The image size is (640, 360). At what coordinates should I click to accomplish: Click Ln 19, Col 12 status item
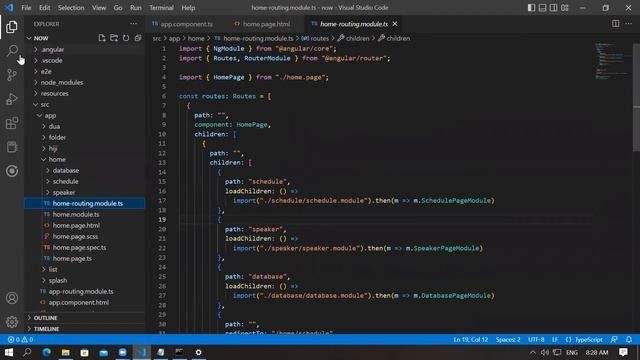[x=471, y=340]
